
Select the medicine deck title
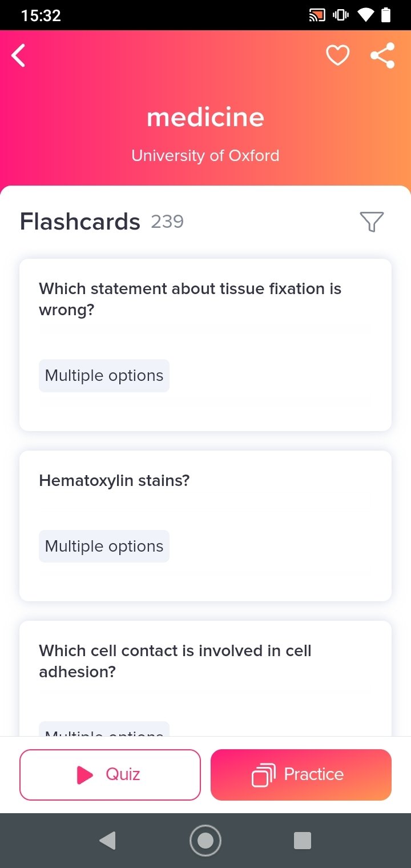tap(205, 118)
